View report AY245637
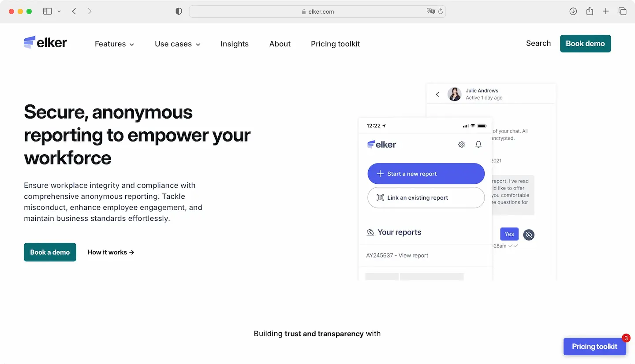 coord(397,255)
